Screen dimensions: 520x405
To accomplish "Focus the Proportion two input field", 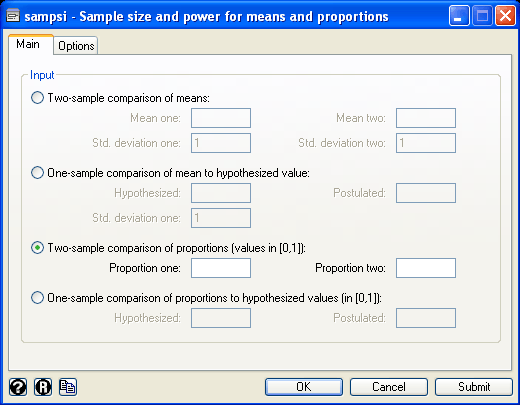I will pos(426,268).
